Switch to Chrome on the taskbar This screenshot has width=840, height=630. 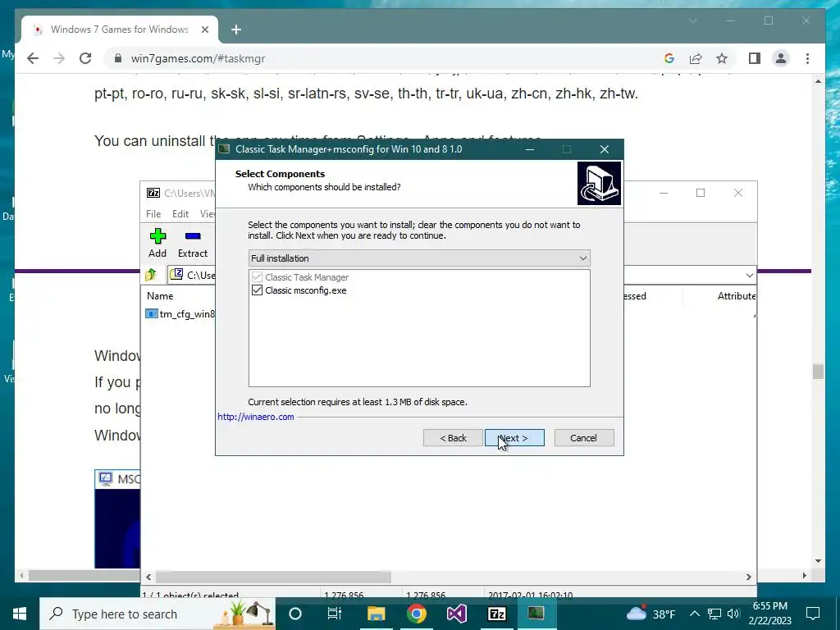click(416, 614)
